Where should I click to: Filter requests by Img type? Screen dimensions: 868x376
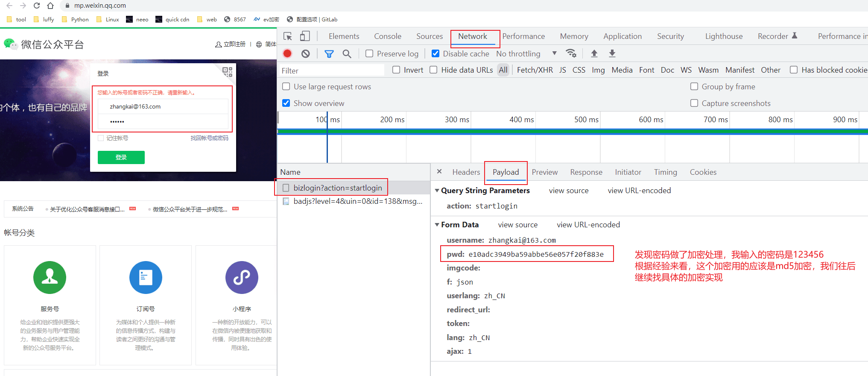click(x=598, y=70)
